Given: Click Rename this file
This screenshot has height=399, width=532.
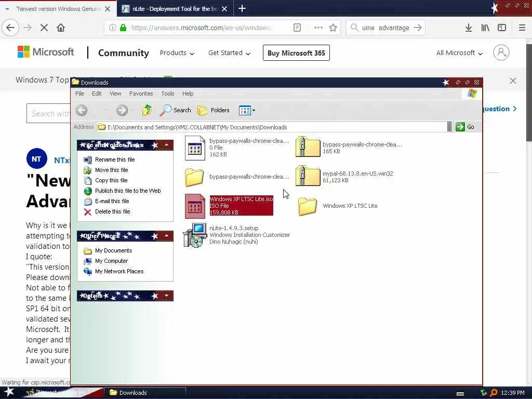Looking at the screenshot, I should click(x=109, y=159).
